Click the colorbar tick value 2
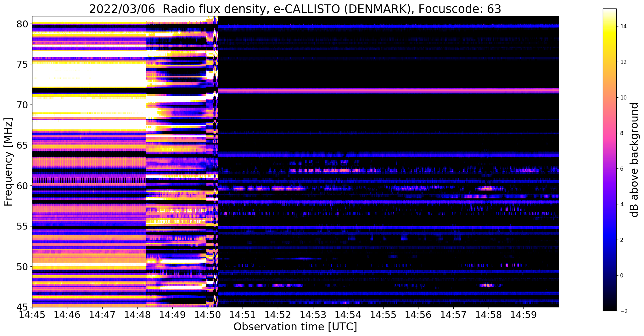The image size is (644, 336). (x=621, y=240)
